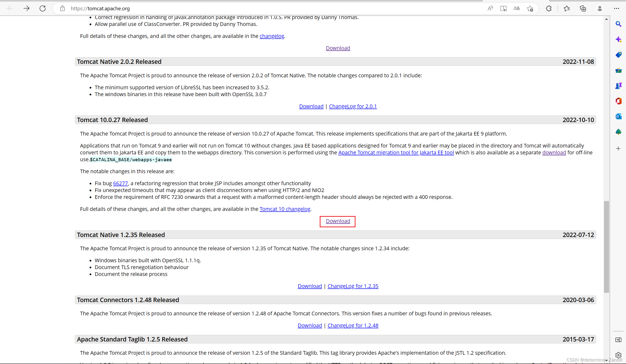
Task: Click the purple Download link under changelog
Action: pos(338,48)
